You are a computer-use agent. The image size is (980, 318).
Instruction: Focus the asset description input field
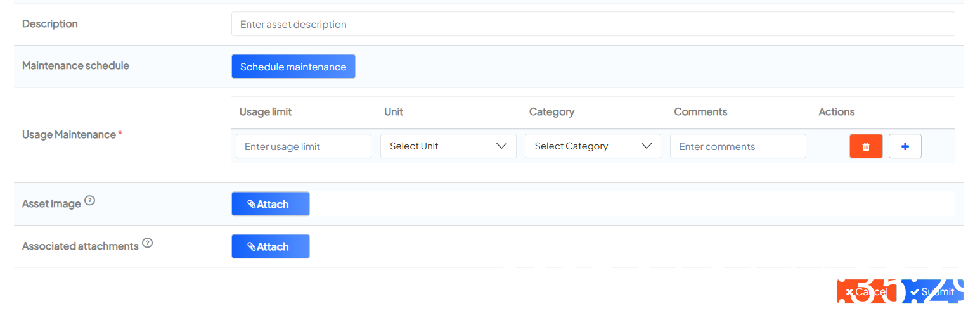click(x=593, y=25)
